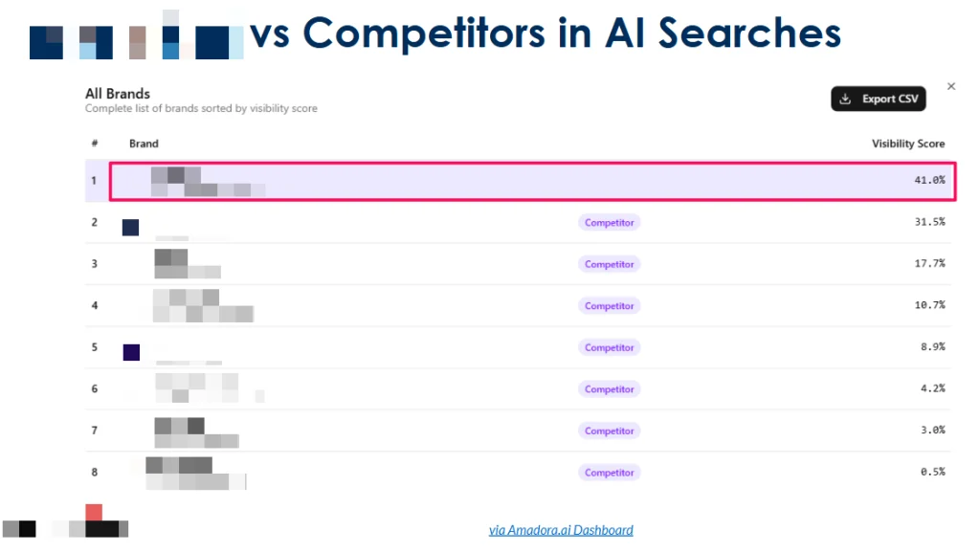980x553 pixels.
Task: Click the purple brand logo in row 5
Action: point(131,352)
